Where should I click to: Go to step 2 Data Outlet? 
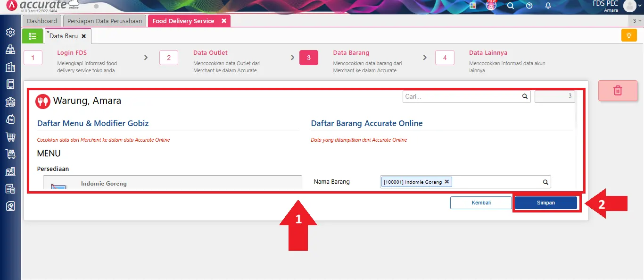tap(169, 58)
